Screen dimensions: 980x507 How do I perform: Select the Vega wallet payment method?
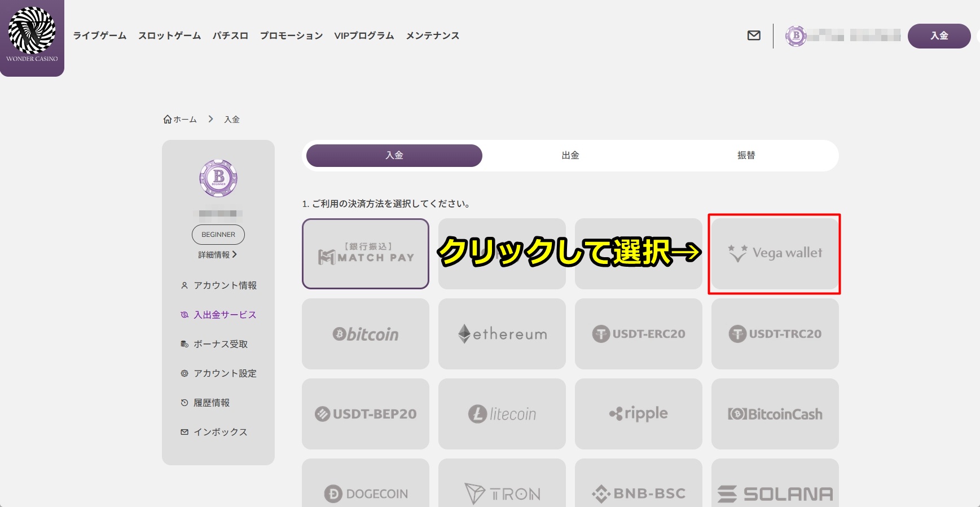pos(775,254)
